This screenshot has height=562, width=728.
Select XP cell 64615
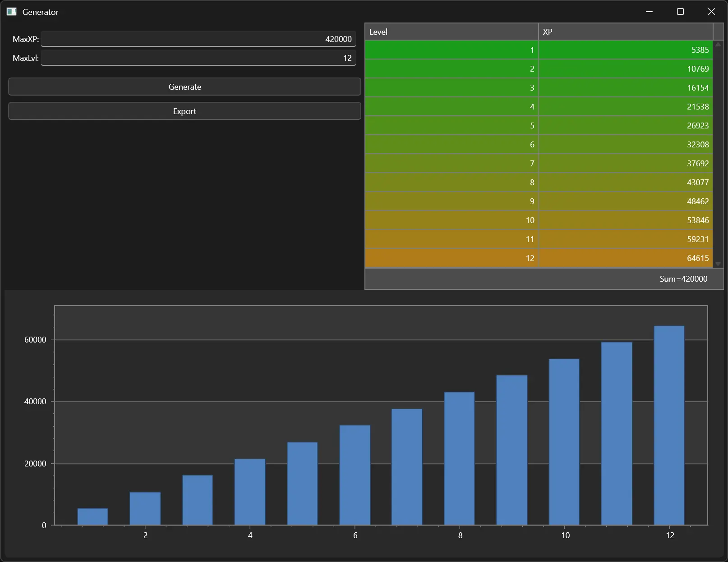pos(626,258)
